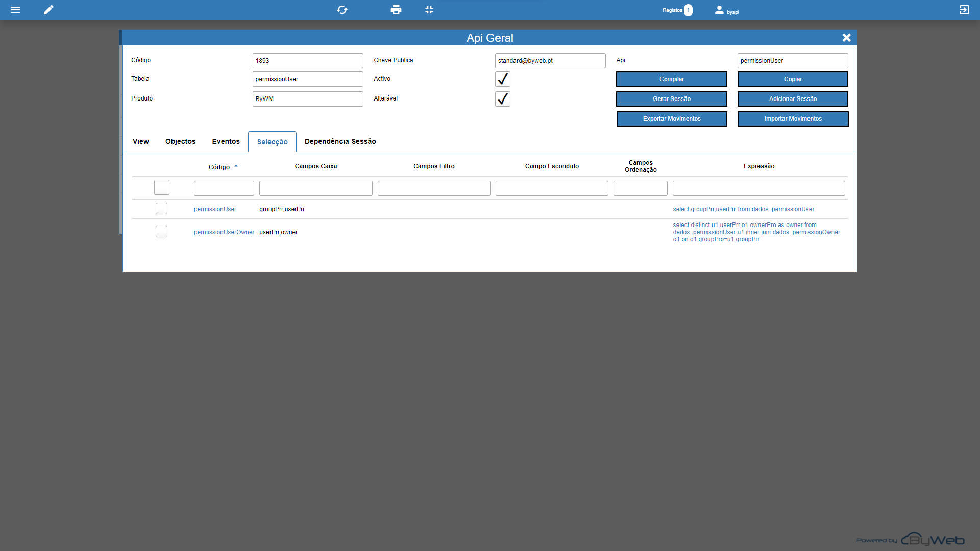Open the byapi user profile icon
This screenshot has width=980, height=551.
pyautogui.click(x=719, y=10)
